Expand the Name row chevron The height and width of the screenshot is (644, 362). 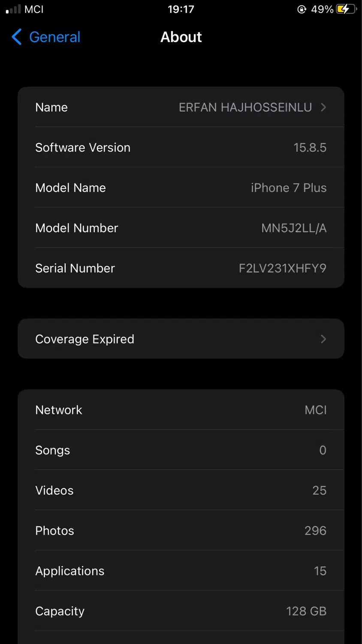pyautogui.click(x=323, y=107)
